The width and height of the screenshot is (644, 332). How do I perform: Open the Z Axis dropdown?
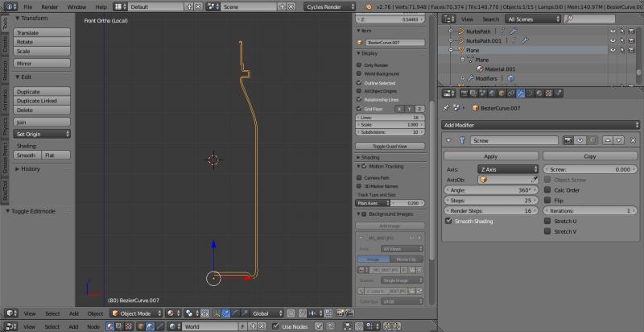coord(508,169)
